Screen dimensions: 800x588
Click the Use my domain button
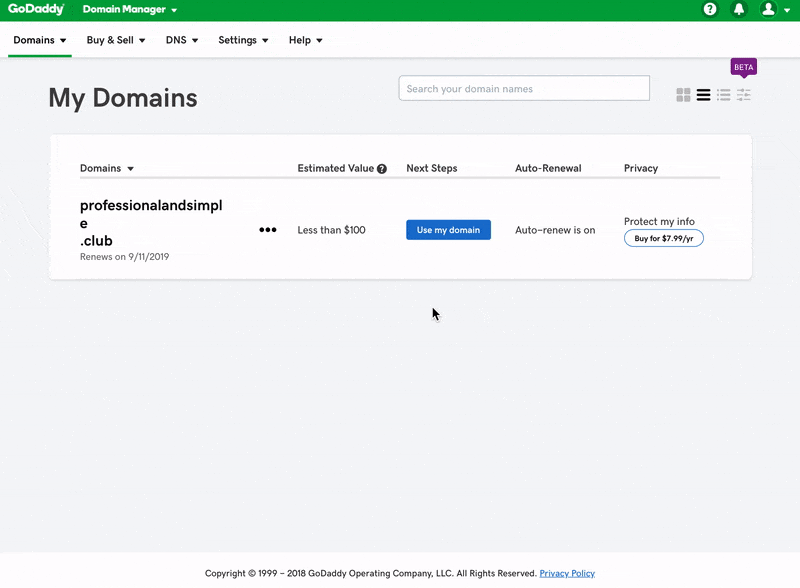[x=448, y=230]
